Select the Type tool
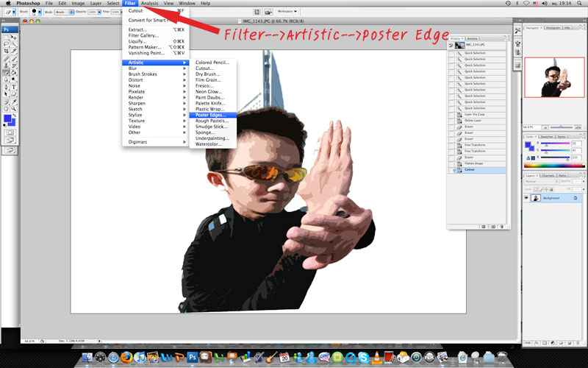The width and height of the screenshot is (588, 368). pyautogui.click(x=14, y=87)
